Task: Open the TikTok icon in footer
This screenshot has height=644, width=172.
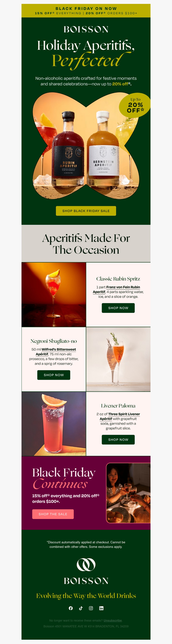Action: 81,608
